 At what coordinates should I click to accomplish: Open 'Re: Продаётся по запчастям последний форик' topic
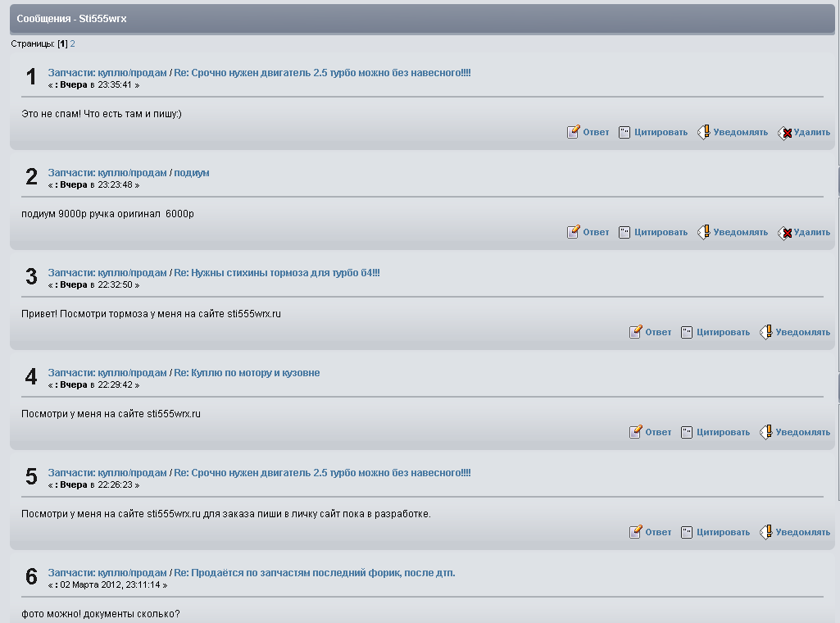point(314,573)
